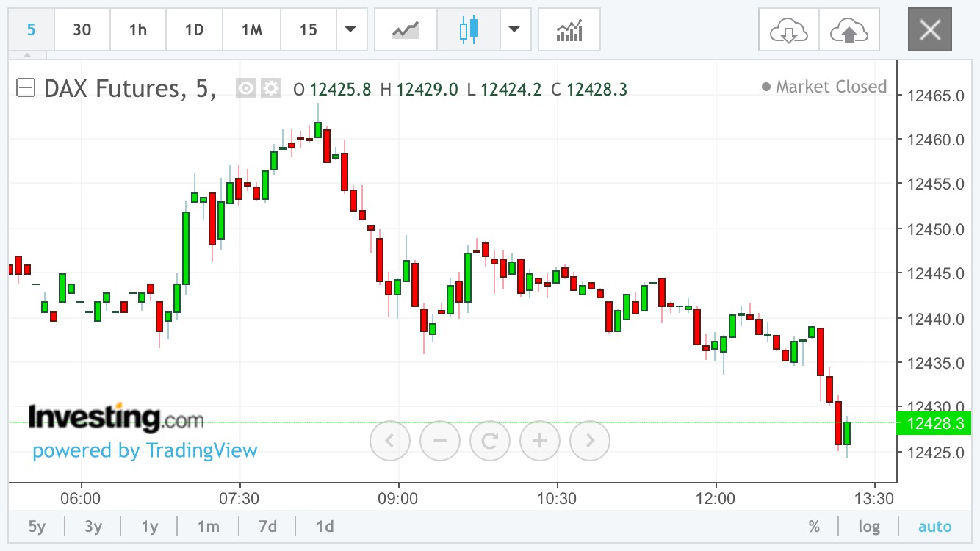Toggle the percent scale option
Viewport: 980px width, 551px height.
[814, 526]
